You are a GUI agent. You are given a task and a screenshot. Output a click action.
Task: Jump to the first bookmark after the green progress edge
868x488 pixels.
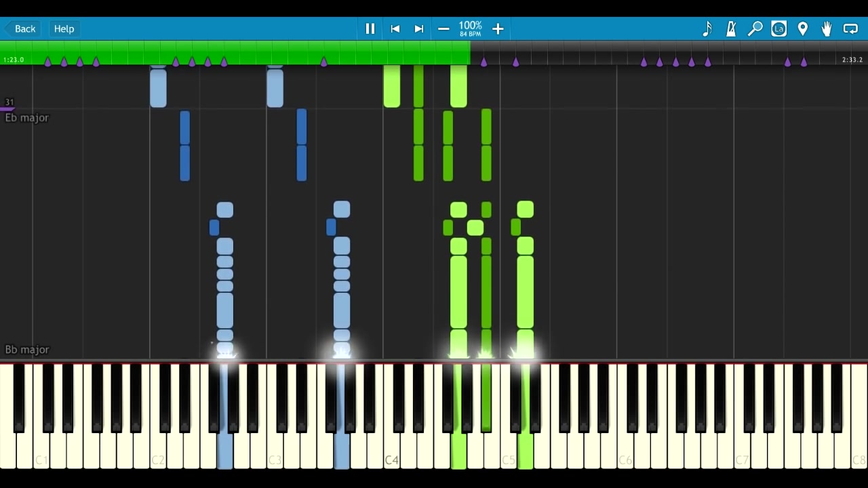[484, 62]
